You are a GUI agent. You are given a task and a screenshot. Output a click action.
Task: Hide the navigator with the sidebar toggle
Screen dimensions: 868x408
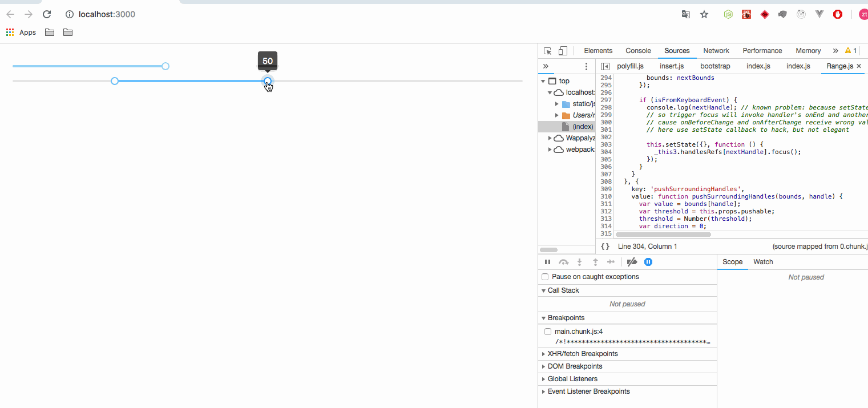[605, 66]
